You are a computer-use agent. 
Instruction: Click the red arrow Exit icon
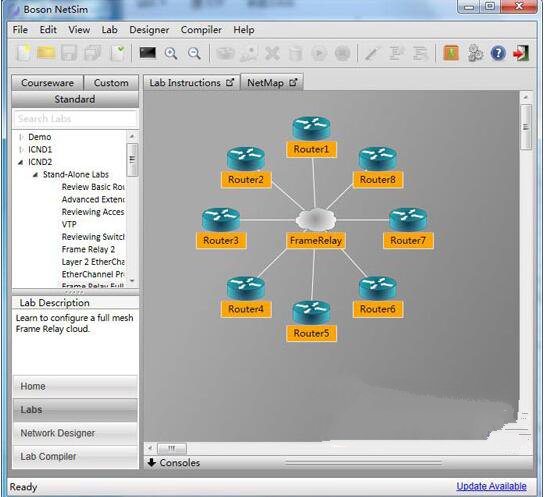pos(521,53)
